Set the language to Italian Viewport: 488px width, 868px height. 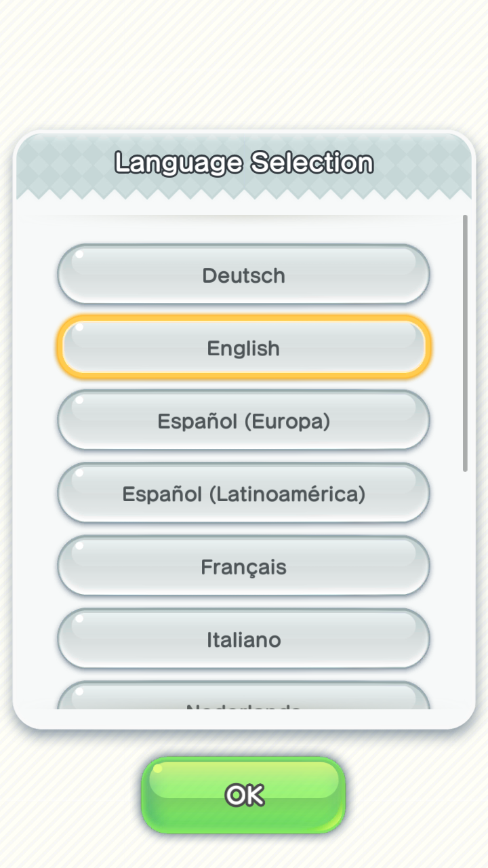[x=243, y=639]
